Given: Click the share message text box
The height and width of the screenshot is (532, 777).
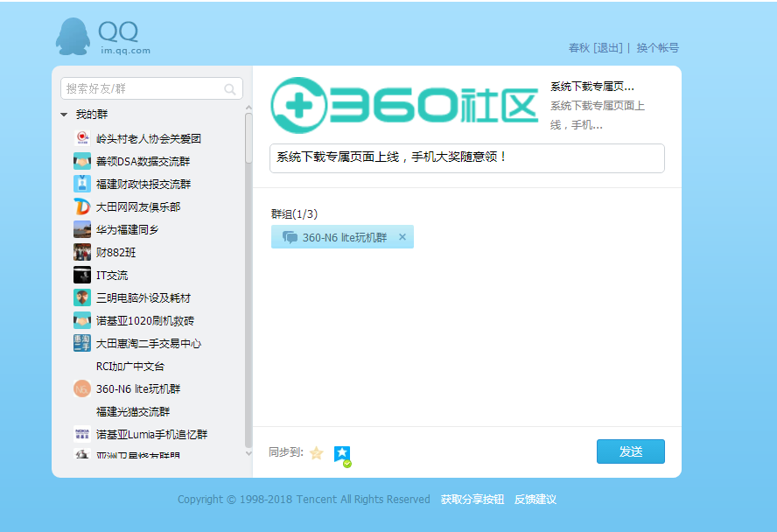Looking at the screenshot, I should (x=466, y=158).
